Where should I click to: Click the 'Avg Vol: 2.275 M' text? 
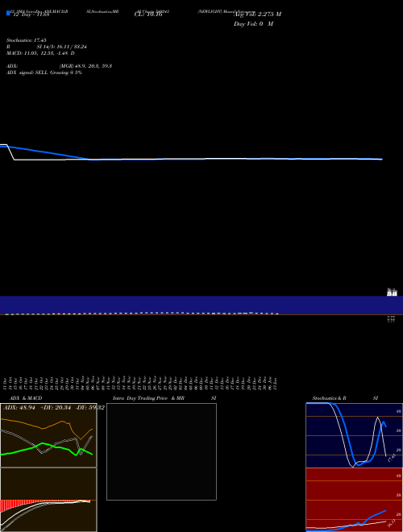(257, 14)
